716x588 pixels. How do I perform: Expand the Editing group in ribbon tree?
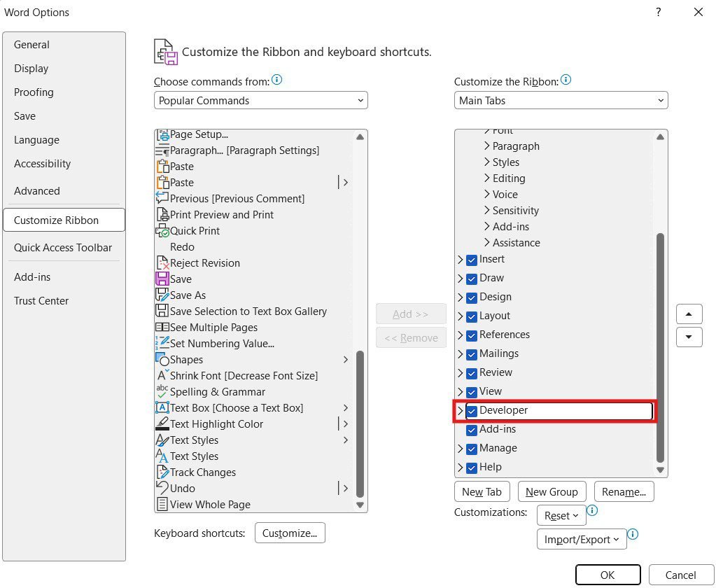coord(486,178)
